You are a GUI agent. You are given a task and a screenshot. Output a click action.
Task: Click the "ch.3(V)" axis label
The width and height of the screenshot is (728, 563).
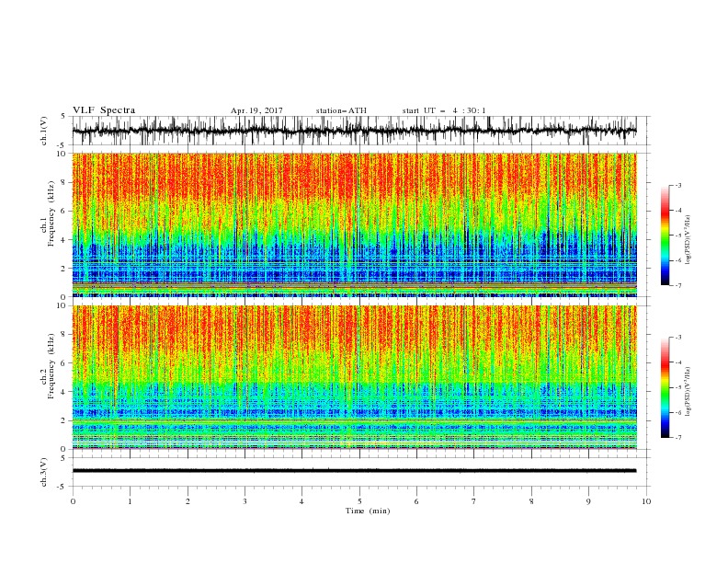coord(44,472)
